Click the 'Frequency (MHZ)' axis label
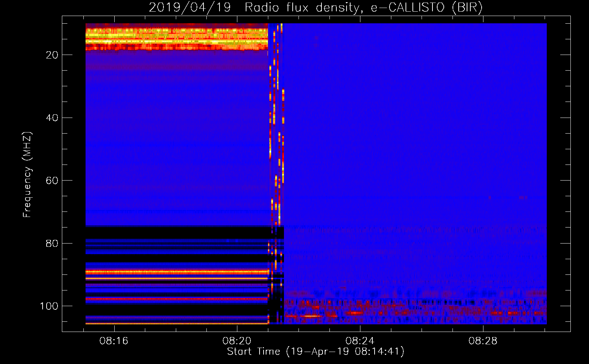The height and width of the screenshot is (364, 589). coord(27,175)
